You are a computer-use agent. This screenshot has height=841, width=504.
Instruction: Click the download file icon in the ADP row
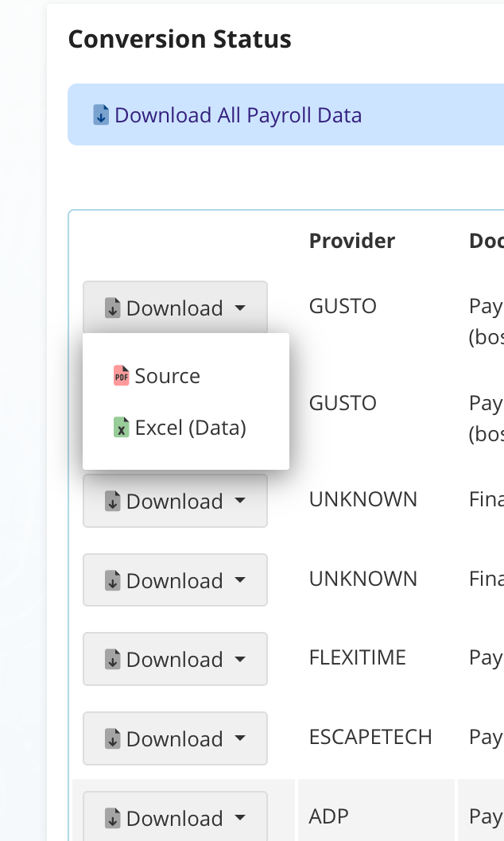coord(113,819)
